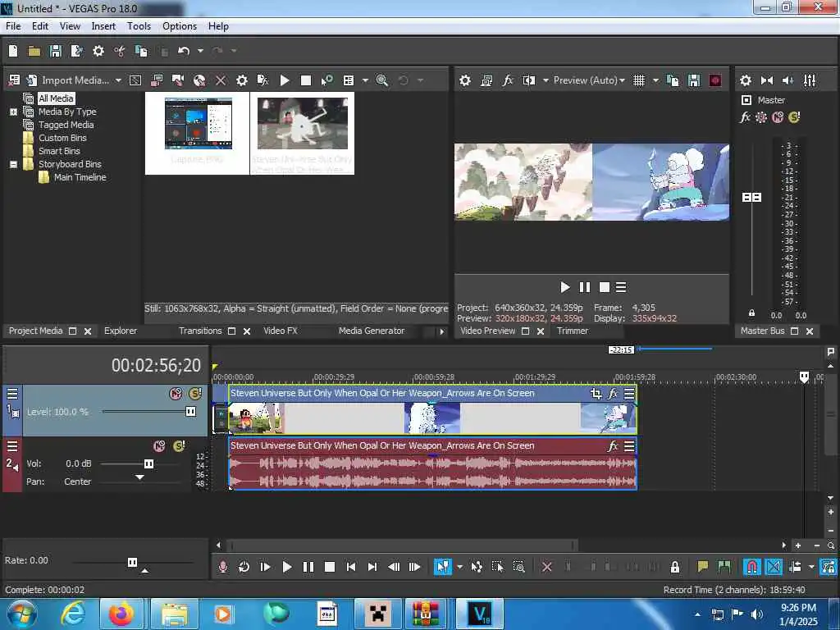Solo audio track 2
840x630 pixels.
click(x=180, y=446)
